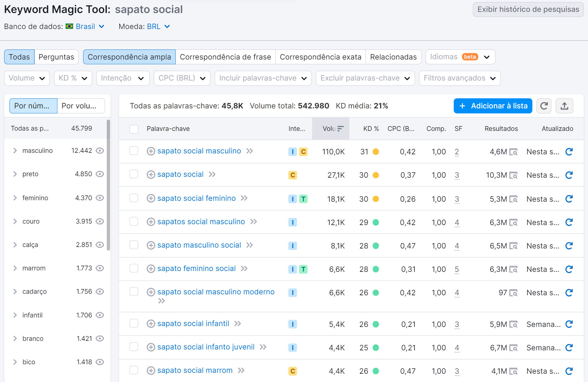Viewport: 588px width, 382px height.
Task: Check the sapato social masculino row checkbox
Action: [x=134, y=151]
